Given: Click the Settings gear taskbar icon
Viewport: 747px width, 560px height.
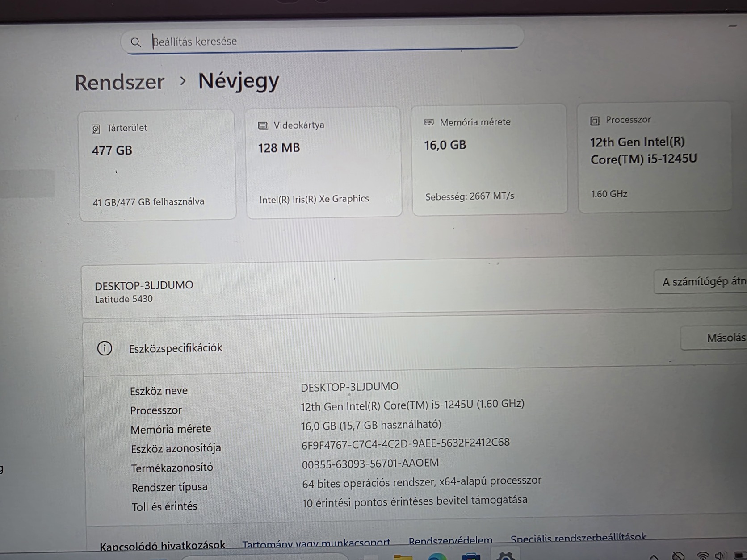Looking at the screenshot, I should coord(505,556).
